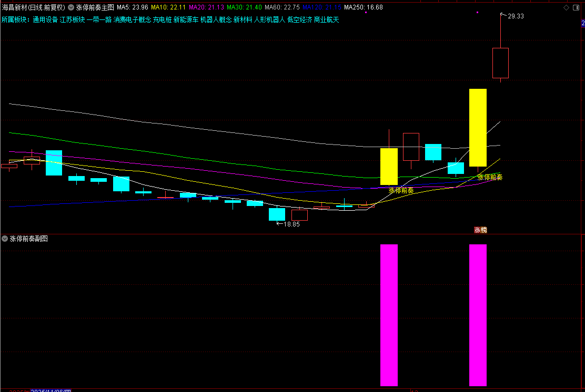Click the blue number 2 tab at right edge
Viewport: 585px width, 392px height.
click(583, 23)
